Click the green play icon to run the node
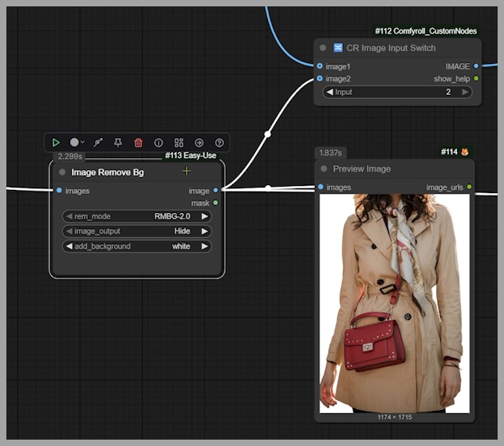 (x=56, y=143)
